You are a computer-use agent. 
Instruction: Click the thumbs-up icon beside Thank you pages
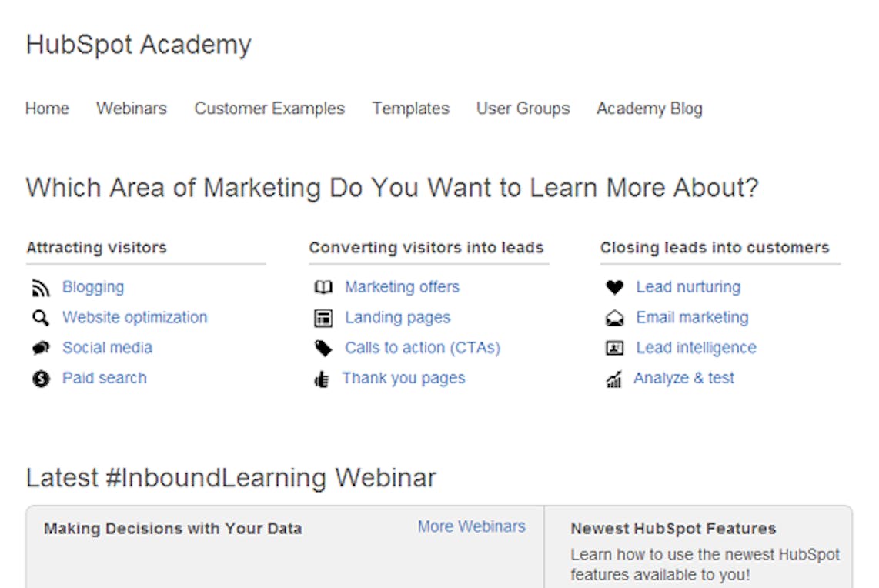click(322, 379)
